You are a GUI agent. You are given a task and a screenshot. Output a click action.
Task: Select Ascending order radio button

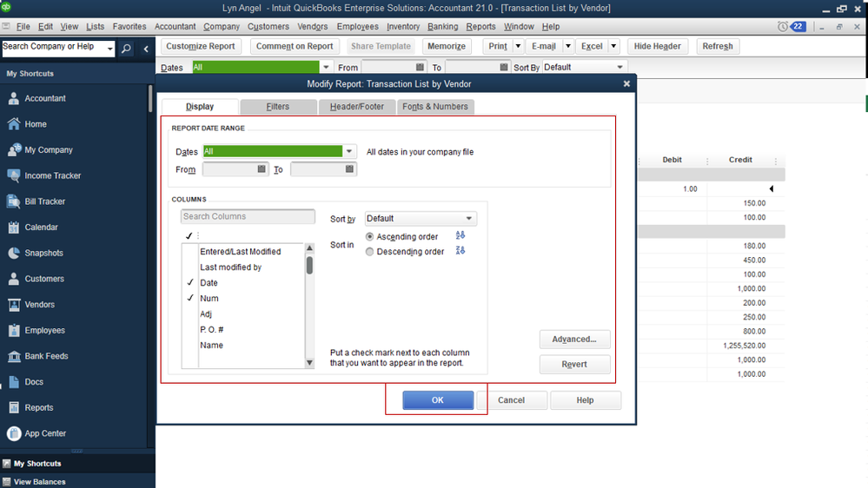pyautogui.click(x=370, y=237)
